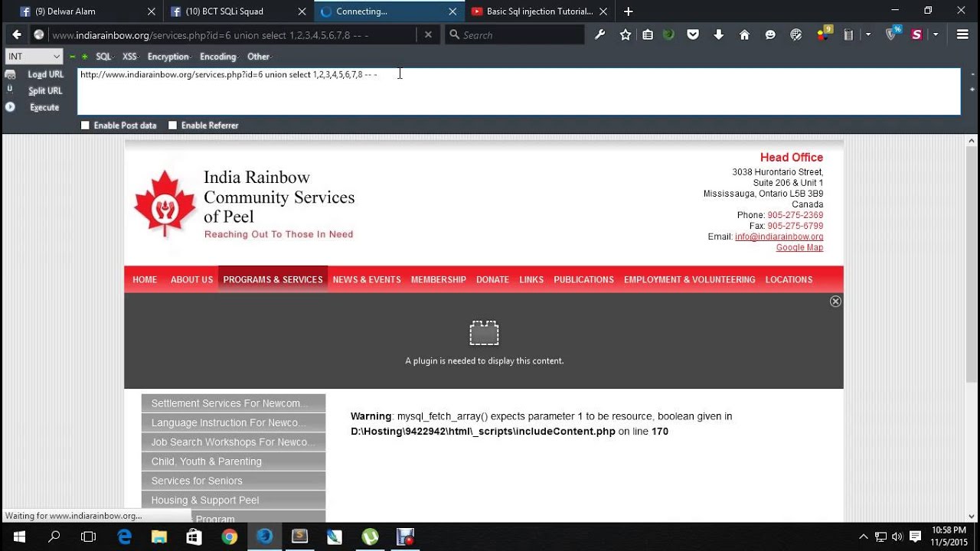Open Housing & Support Peel sidebar link
980x551 pixels.
click(234, 500)
